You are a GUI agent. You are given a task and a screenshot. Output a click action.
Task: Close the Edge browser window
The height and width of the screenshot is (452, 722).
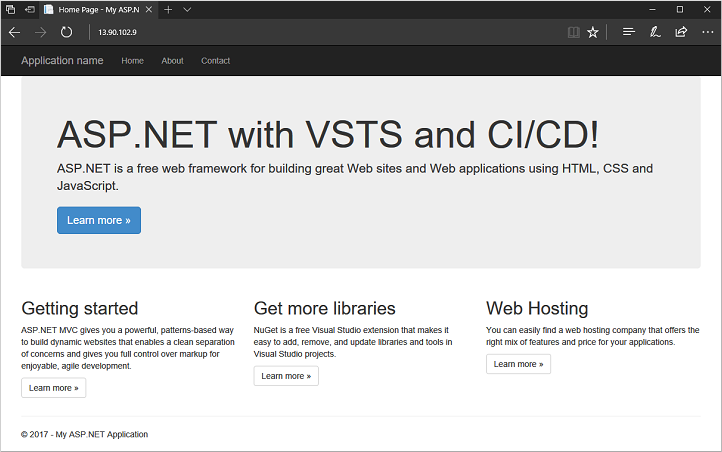(x=707, y=9)
